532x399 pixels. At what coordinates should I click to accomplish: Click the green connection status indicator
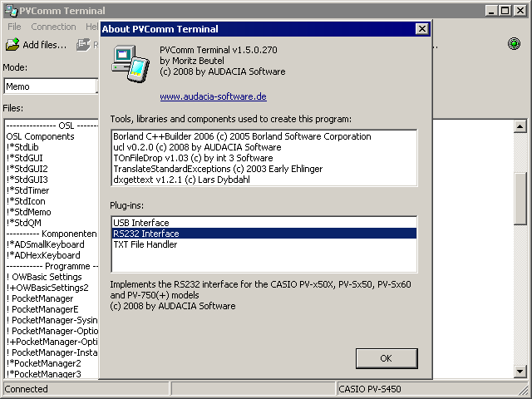click(x=514, y=44)
